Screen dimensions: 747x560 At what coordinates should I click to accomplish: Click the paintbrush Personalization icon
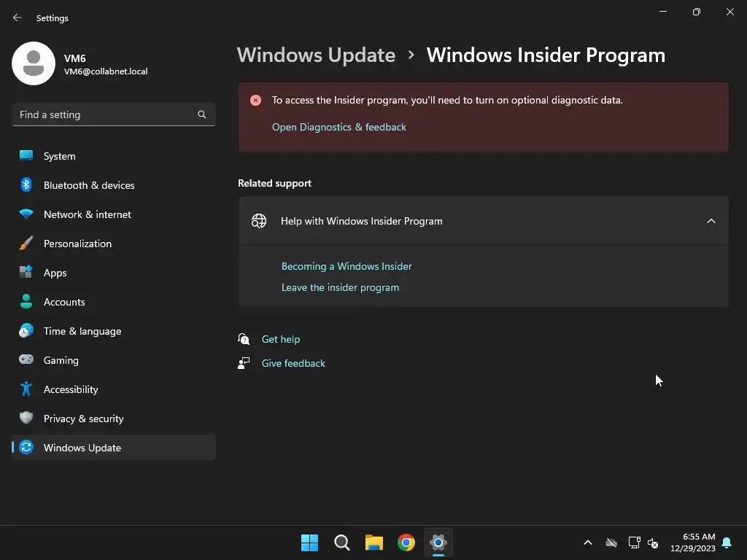[x=26, y=244]
